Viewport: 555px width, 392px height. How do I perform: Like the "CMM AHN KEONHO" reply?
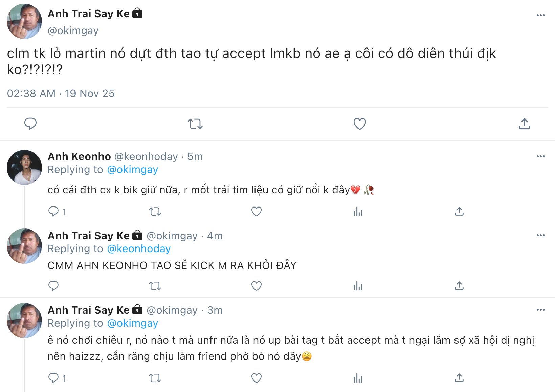click(x=257, y=286)
